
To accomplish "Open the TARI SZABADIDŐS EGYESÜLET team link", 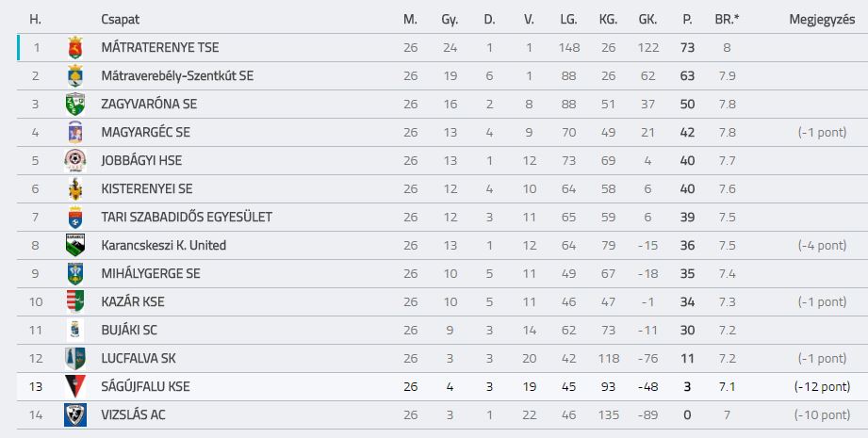I will 187,217.
